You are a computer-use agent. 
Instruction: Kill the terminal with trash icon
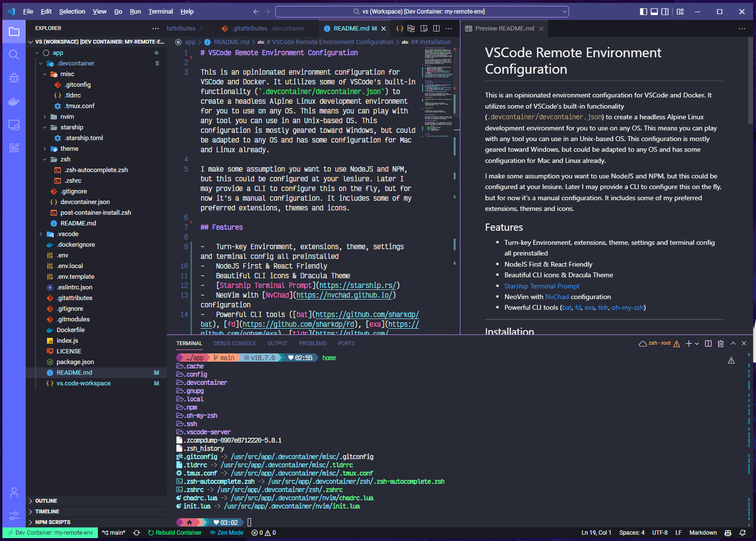[x=721, y=343]
